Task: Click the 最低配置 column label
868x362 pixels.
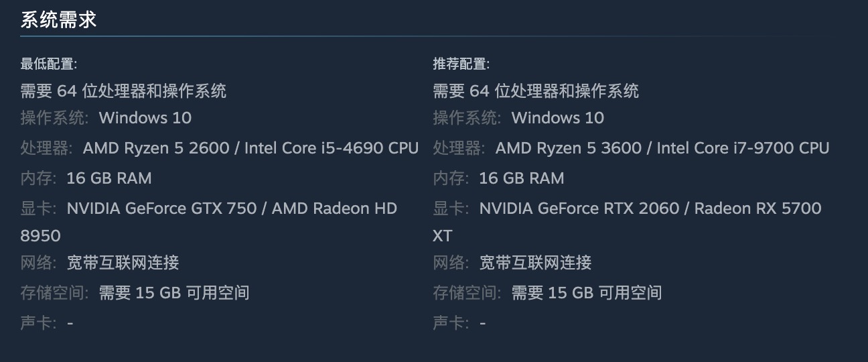Action: click(x=48, y=64)
